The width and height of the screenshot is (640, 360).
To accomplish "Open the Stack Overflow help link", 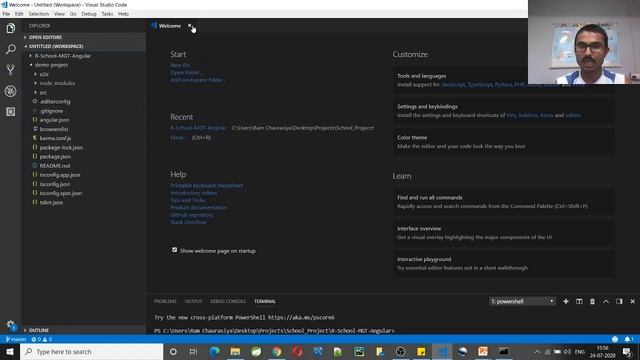I will (x=188, y=222).
